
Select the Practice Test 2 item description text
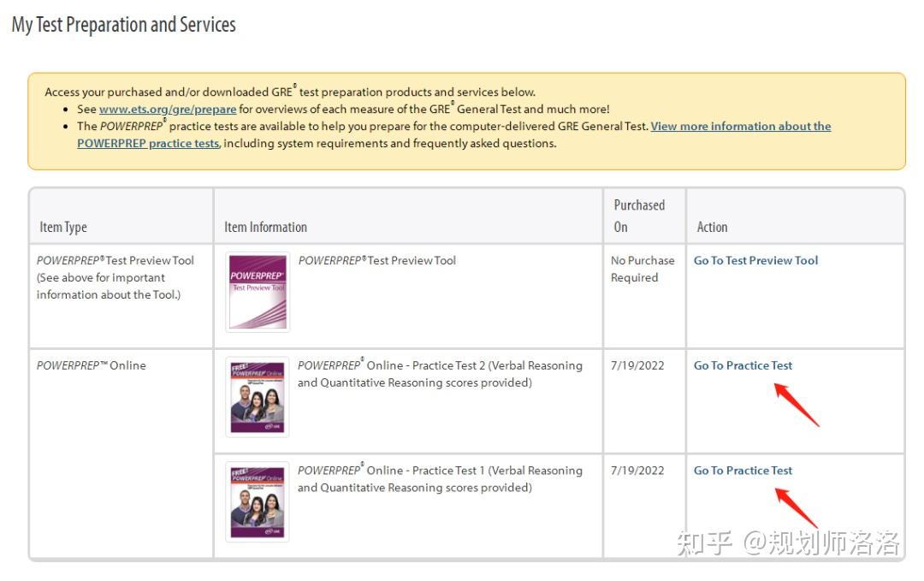point(440,374)
